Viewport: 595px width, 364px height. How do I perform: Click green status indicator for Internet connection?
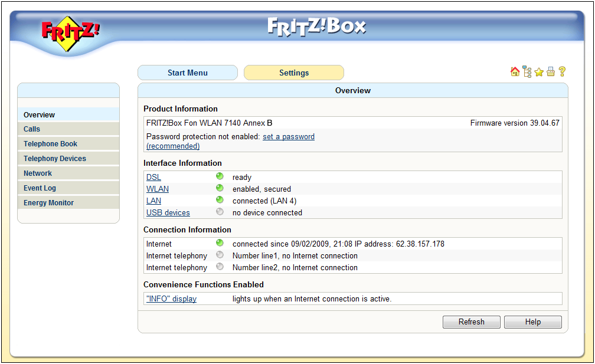click(220, 242)
